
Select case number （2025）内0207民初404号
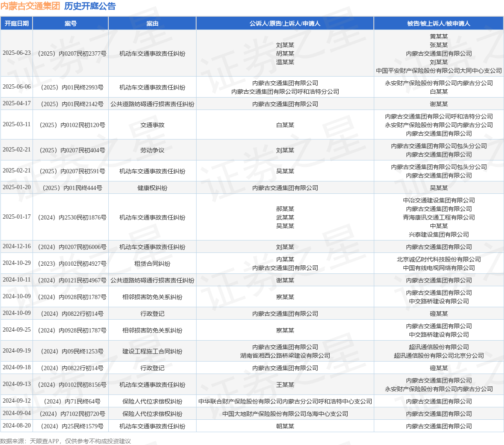pos(71,150)
